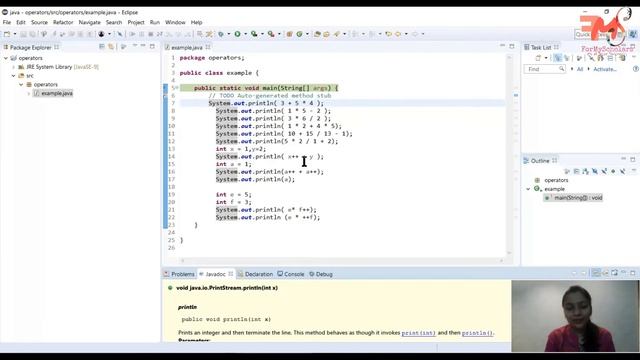Click the New Task icon in Task List

538,58
